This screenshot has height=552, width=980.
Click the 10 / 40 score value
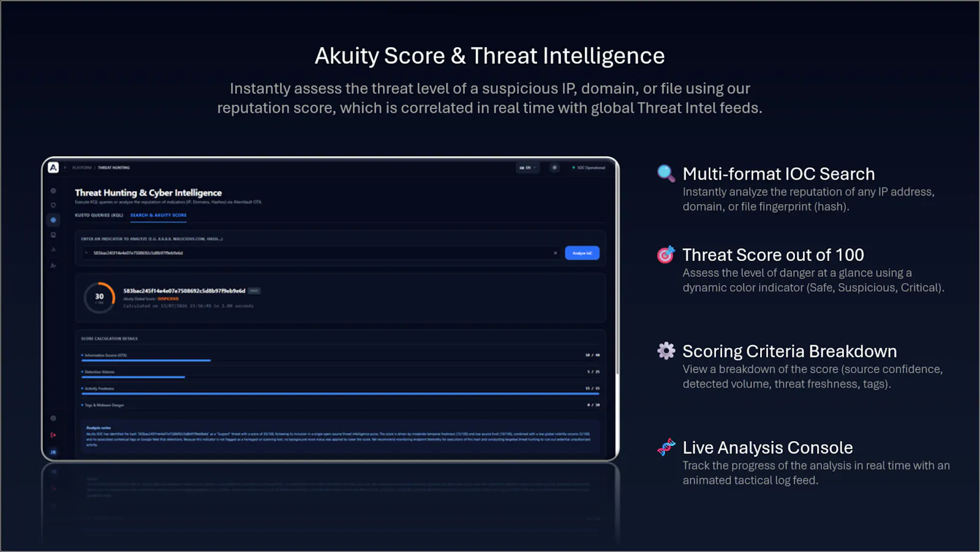click(x=592, y=355)
